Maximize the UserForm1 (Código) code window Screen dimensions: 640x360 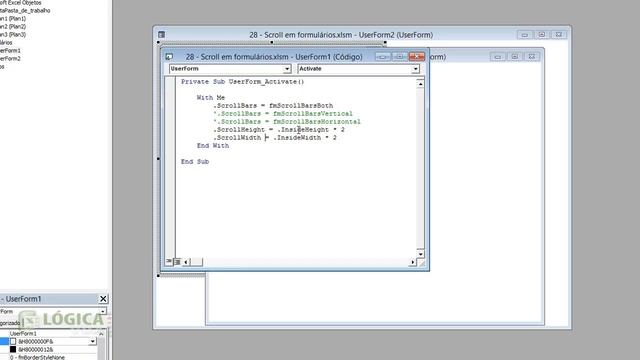click(400, 57)
